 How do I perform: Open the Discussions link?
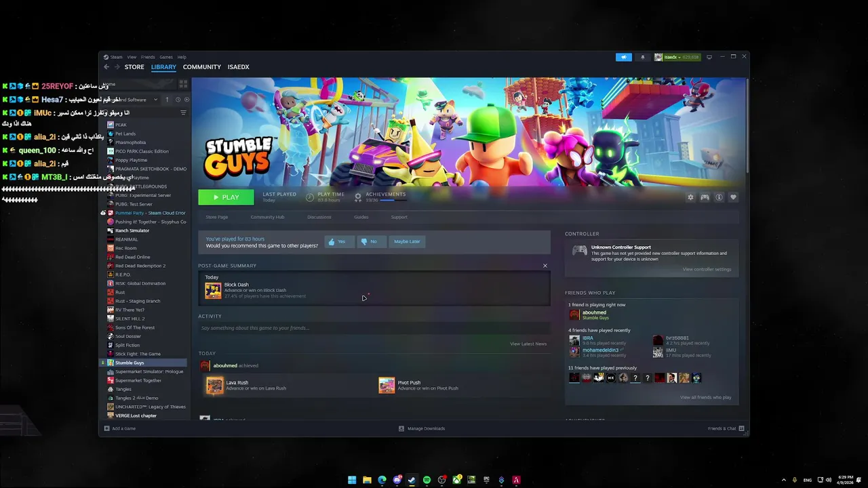click(319, 217)
